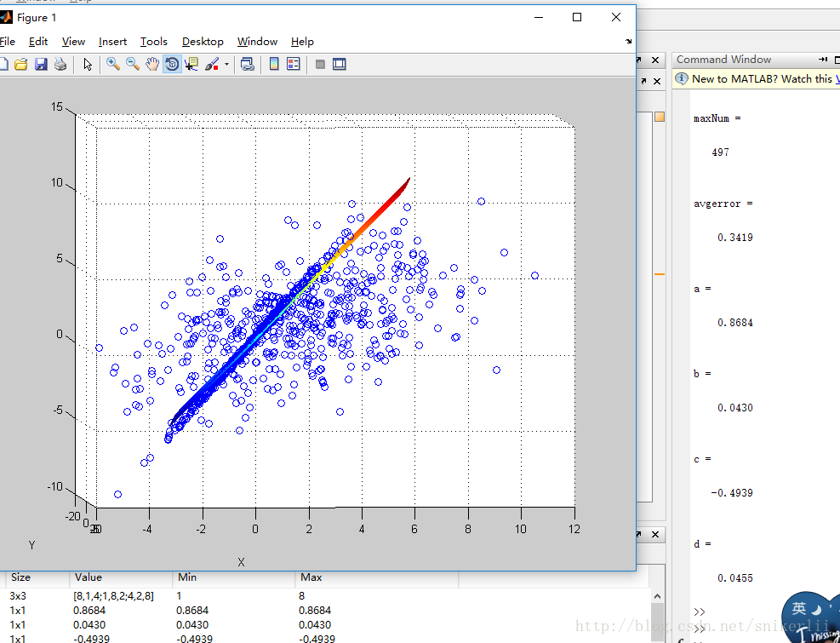
Task: Click the Hide Plot Tools icon
Action: pyautogui.click(x=320, y=65)
